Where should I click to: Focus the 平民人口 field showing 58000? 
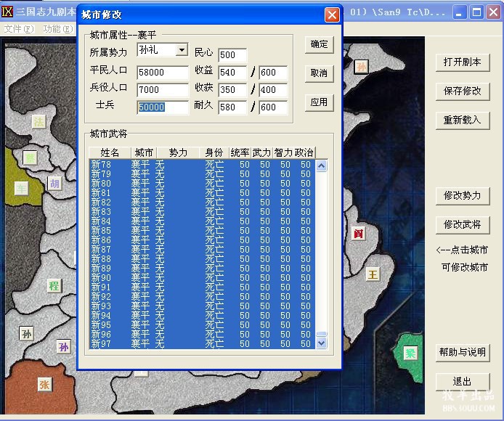(163, 73)
